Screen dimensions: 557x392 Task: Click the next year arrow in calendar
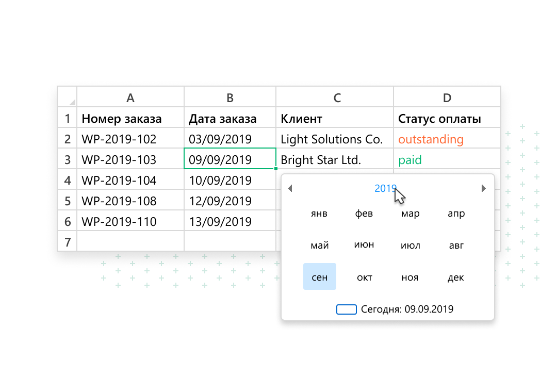(483, 189)
